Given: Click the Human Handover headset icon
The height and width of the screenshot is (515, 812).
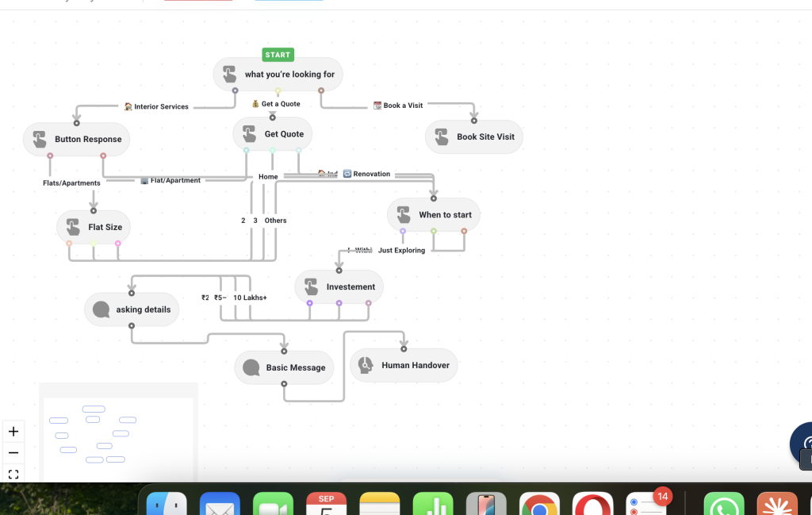Looking at the screenshot, I should (366, 365).
